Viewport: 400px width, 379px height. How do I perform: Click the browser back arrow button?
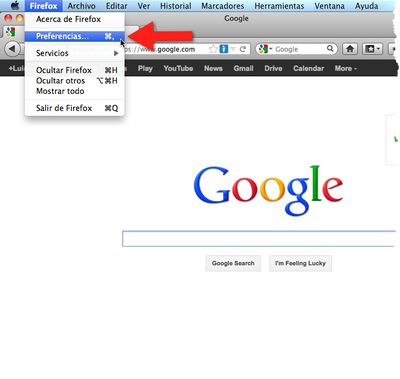12,49
